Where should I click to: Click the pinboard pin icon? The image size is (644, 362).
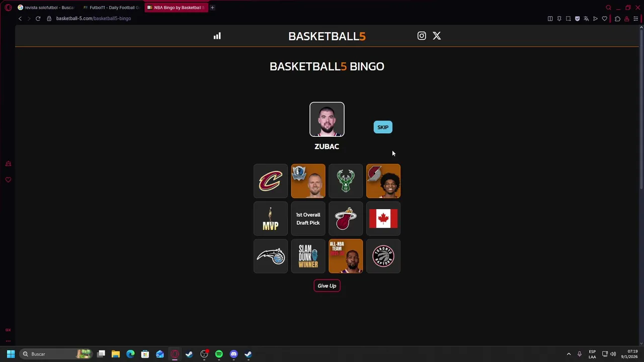tap(559, 19)
